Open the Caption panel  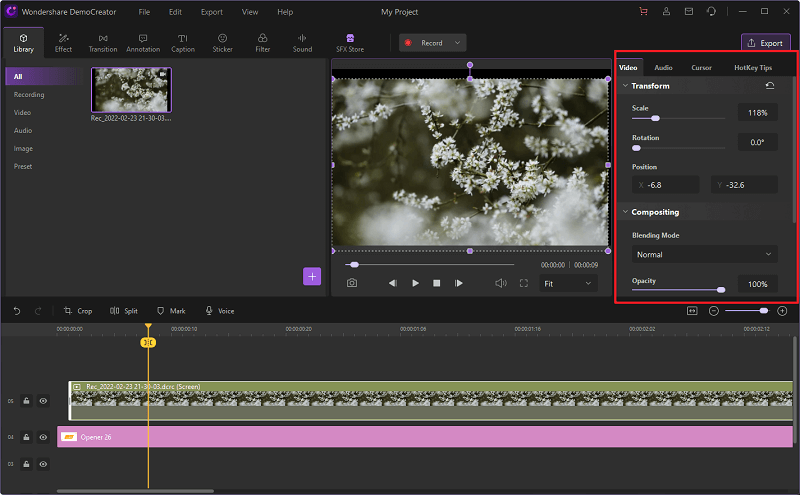[x=183, y=43]
